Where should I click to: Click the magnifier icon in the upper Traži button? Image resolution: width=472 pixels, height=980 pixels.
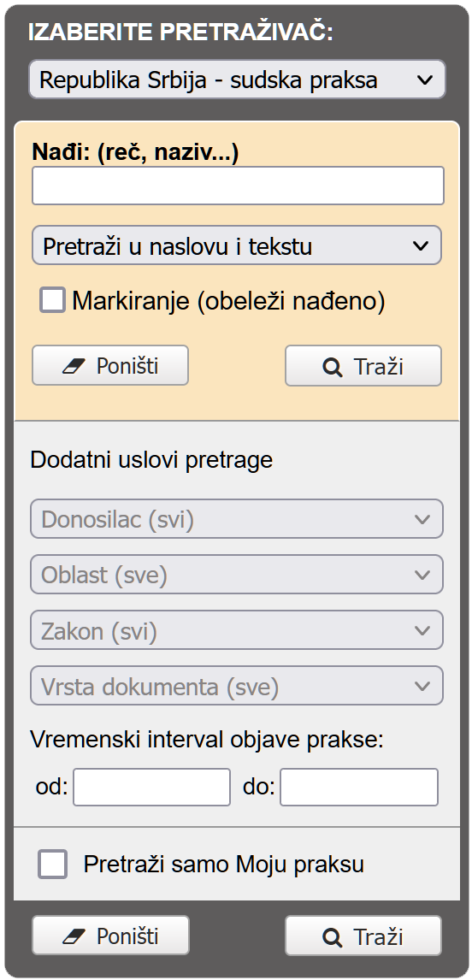(332, 367)
